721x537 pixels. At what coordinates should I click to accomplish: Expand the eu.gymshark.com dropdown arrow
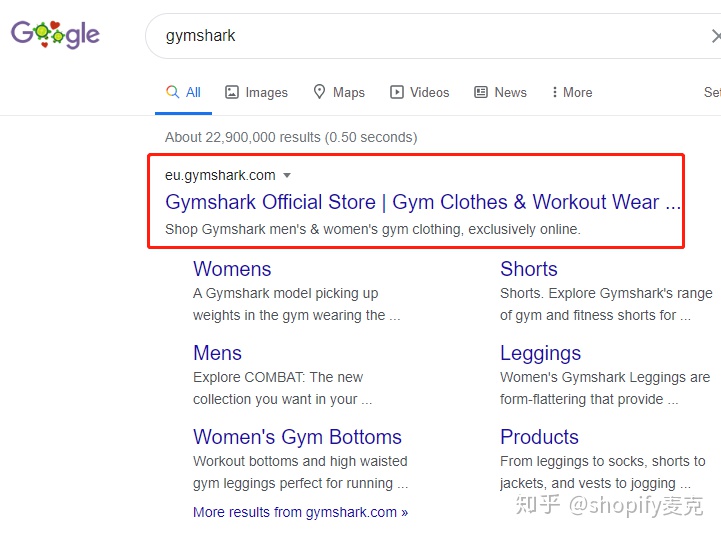(x=287, y=175)
